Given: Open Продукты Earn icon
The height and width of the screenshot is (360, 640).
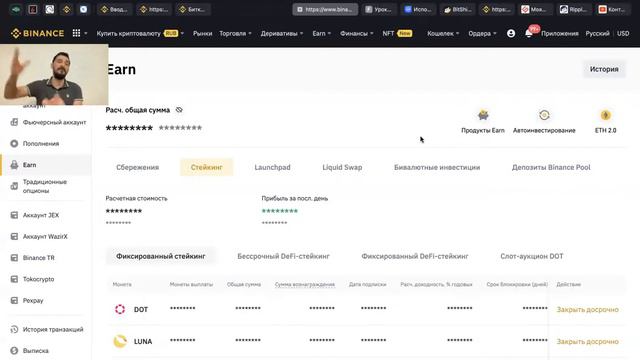Looking at the screenshot, I should click(483, 115).
